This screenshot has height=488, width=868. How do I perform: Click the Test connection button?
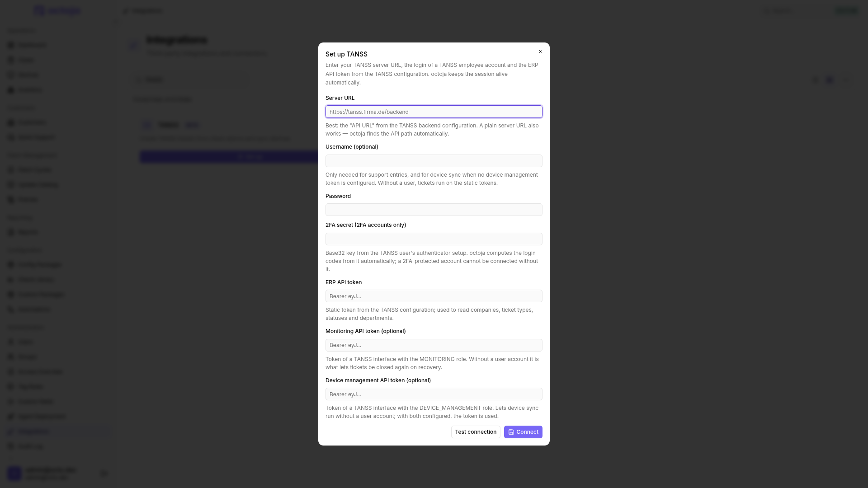click(476, 432)
